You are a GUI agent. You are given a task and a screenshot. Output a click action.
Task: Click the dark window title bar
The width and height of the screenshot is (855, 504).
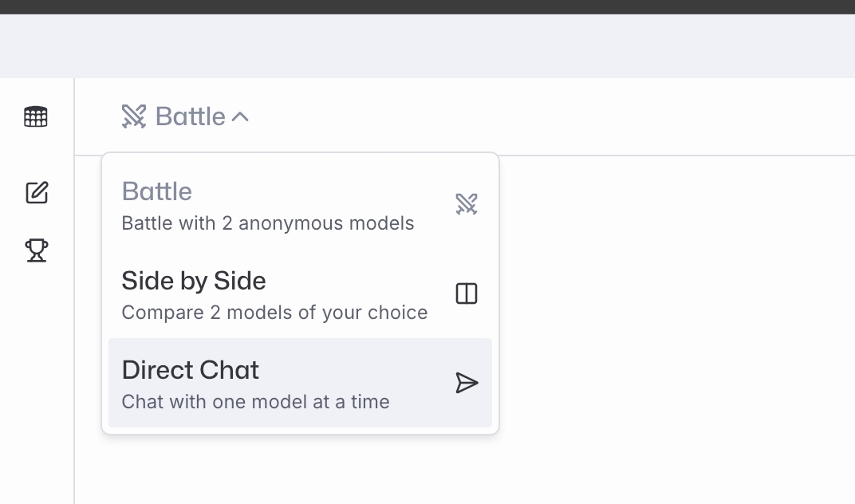427,6
